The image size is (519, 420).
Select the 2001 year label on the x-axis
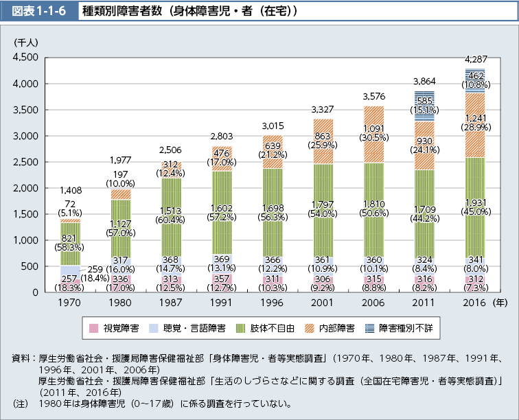[x=323, y=302]
